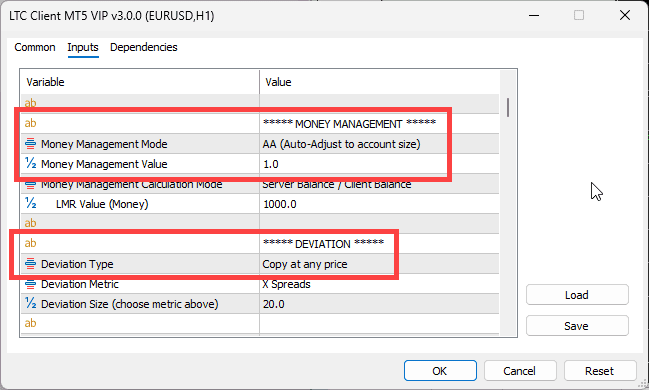649x390 pixels.
Task: Click the ab icon in the MONEY MANAGEMENT row
Action: point(30,123)
